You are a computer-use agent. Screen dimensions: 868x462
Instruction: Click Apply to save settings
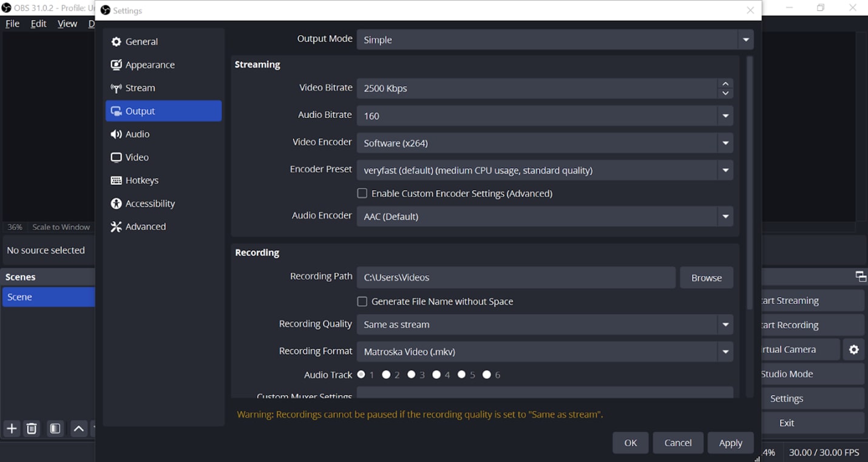730,443
